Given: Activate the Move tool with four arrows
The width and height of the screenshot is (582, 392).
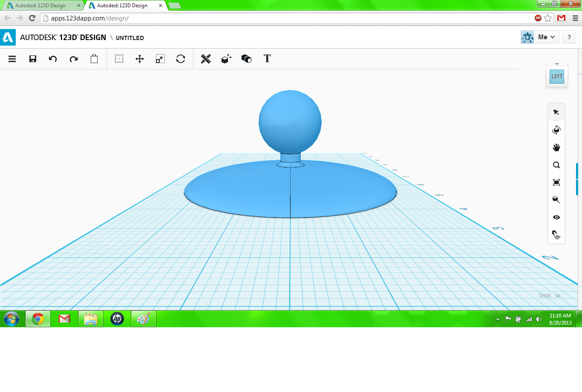Looking at the screenshot, I should tap(140, 59).
